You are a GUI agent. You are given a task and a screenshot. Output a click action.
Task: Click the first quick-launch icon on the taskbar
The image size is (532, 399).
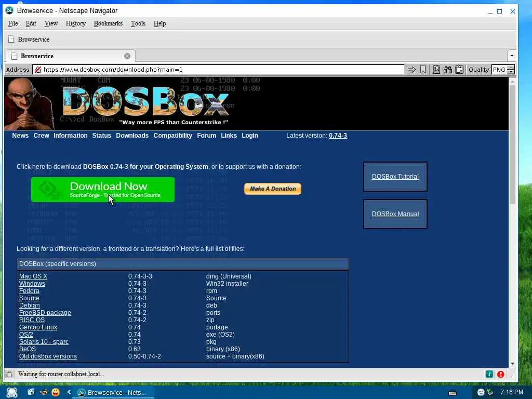(31, 392)
